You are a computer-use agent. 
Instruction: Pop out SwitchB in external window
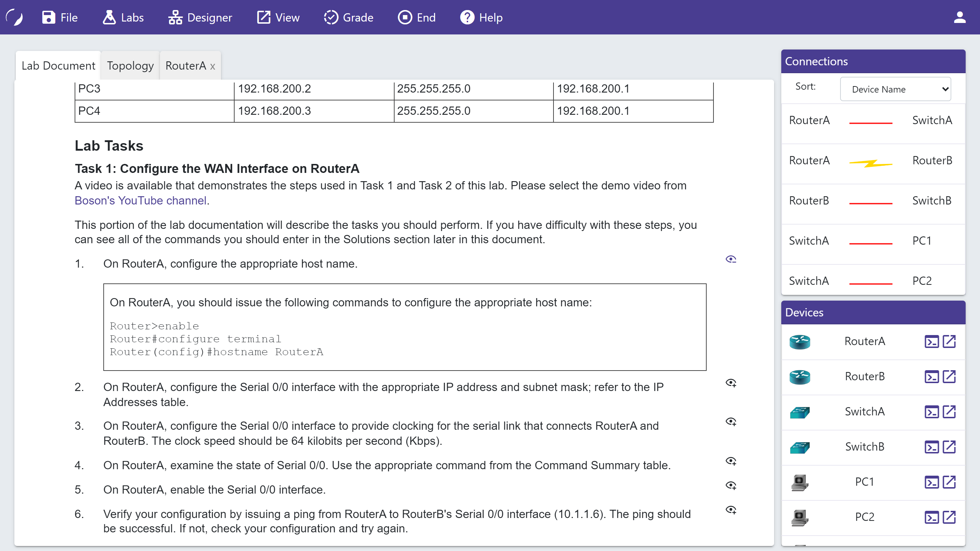(949, 447)
